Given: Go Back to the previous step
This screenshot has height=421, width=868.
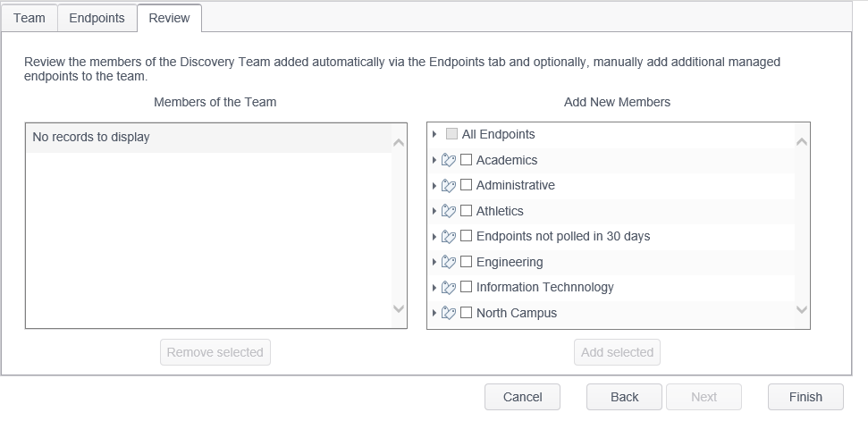Looking at the screenshot, I should coord(624,397).
